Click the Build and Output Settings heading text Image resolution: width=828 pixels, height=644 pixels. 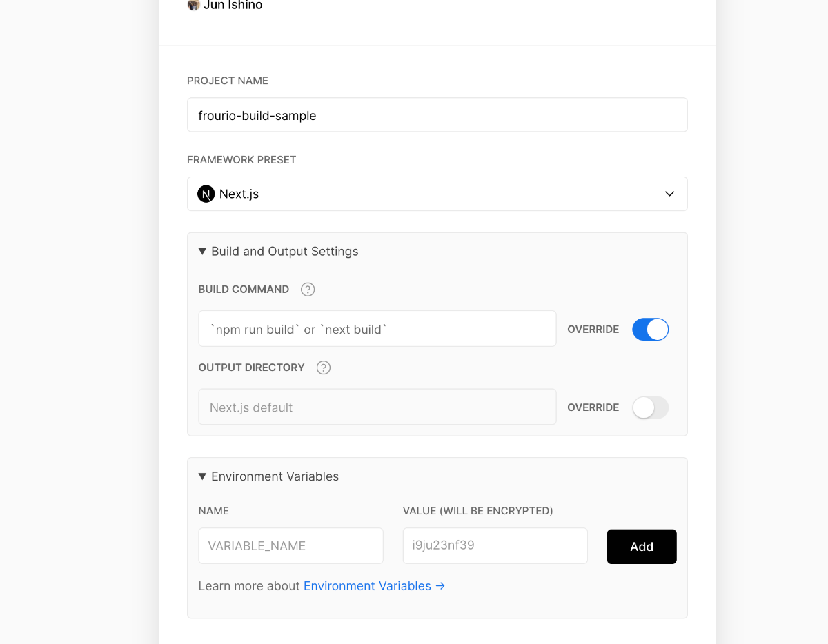(x=285, y=252)
